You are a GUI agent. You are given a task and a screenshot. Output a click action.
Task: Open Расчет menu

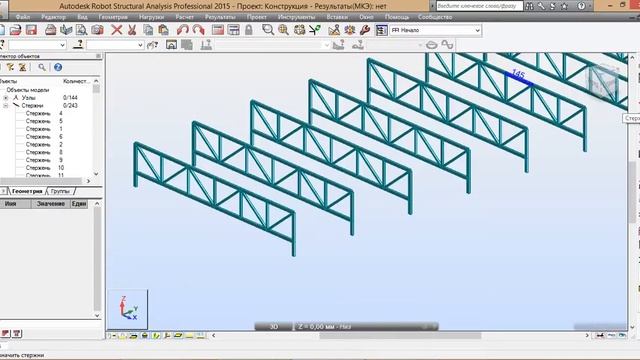tap(184, 17)
